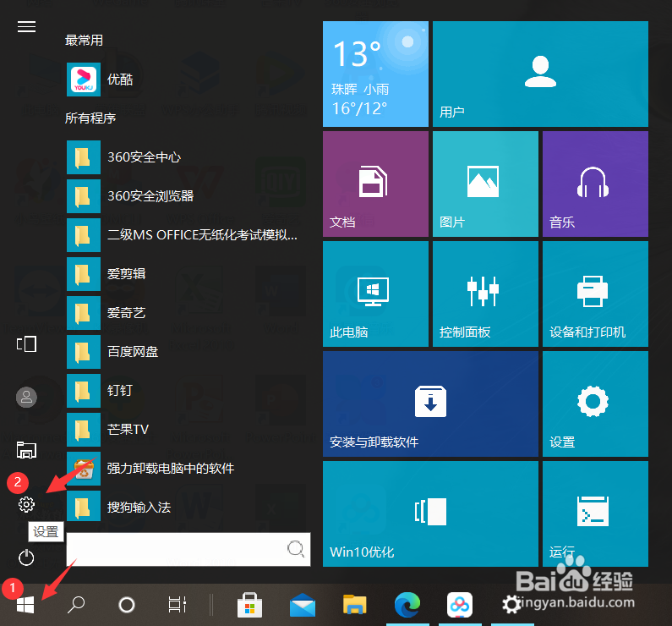Screen dimensions: 672x626
Task: Open the 爱奇艺 folder
Action: click(188, 312)
